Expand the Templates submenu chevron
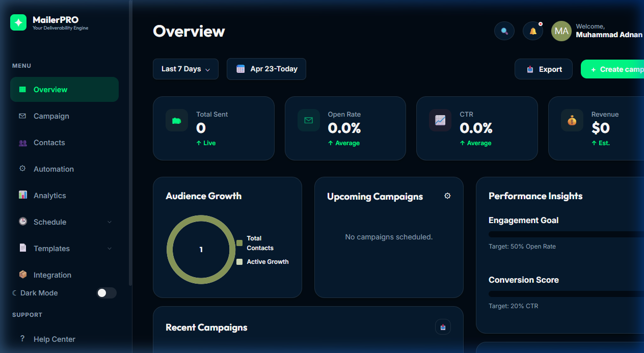 click(110, 249)
